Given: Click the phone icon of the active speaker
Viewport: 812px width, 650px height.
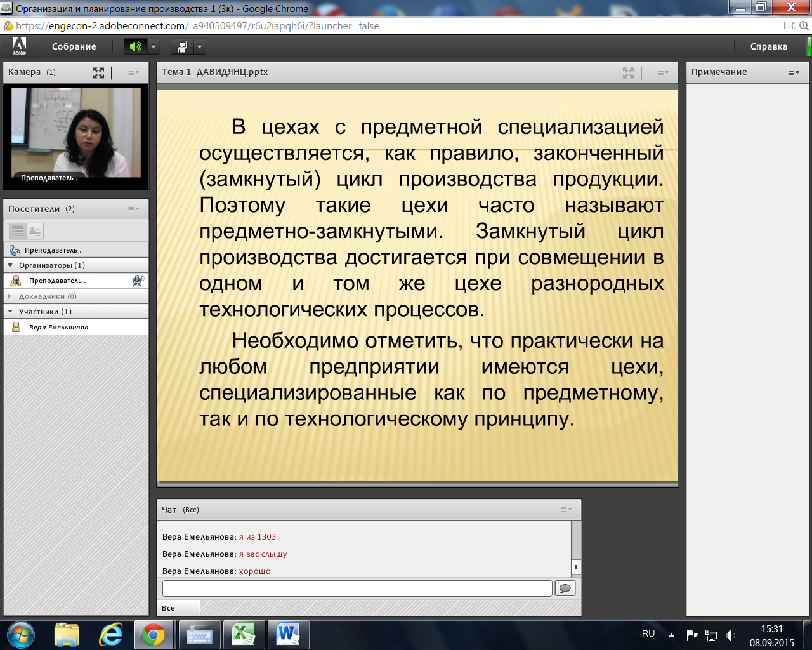Looking at the screenshot, I should (15, 250).
